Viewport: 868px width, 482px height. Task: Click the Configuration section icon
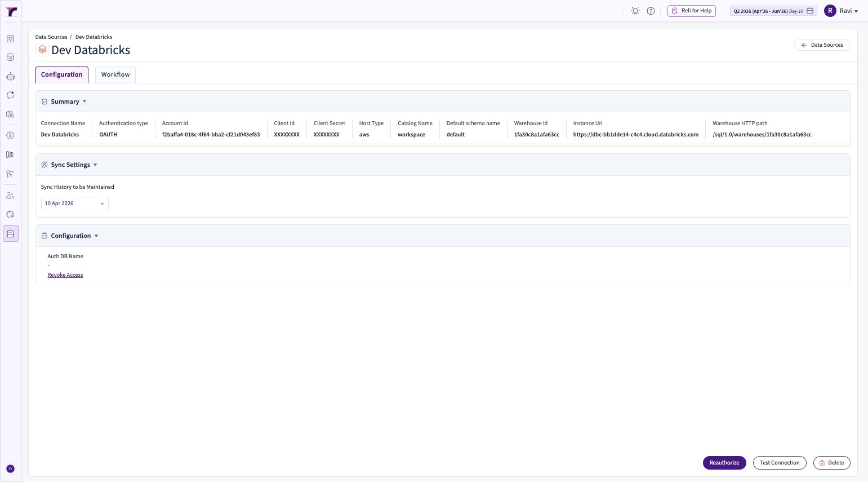[x=44, y=236]
